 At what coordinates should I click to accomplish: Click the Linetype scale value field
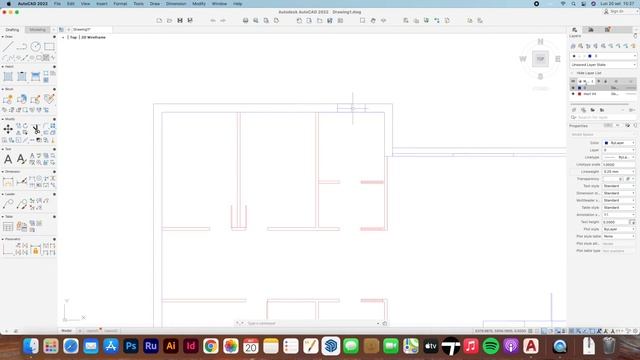pyautogui.click(x=619, y=164)
